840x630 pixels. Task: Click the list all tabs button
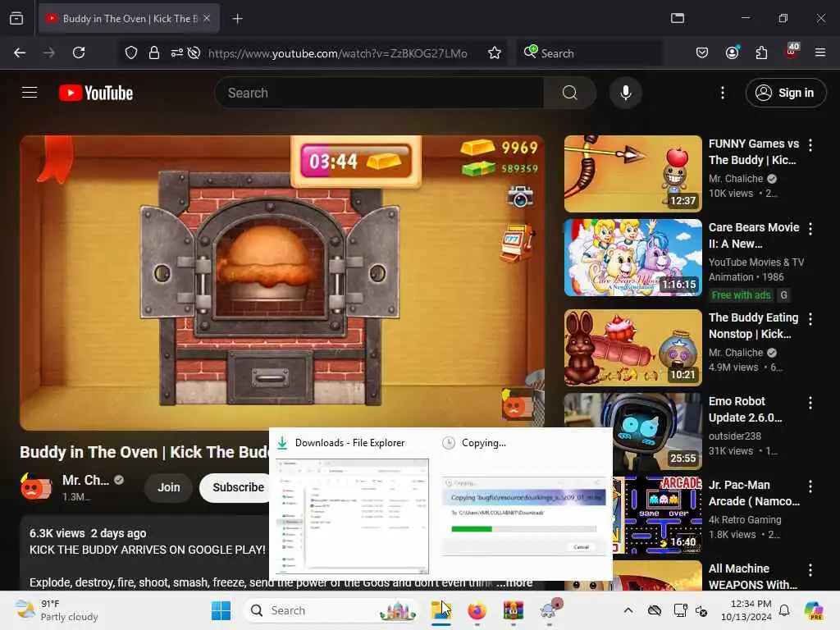677,18
